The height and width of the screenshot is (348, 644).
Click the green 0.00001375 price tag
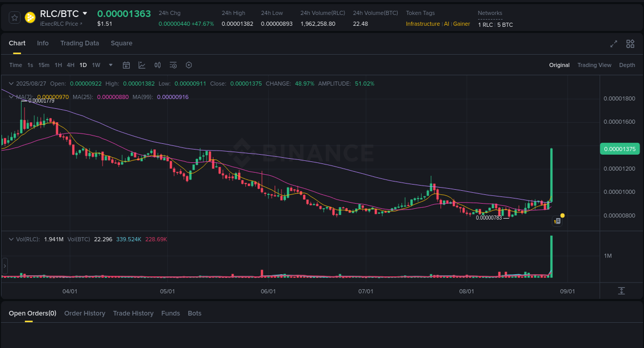click(x=619, y=148)
